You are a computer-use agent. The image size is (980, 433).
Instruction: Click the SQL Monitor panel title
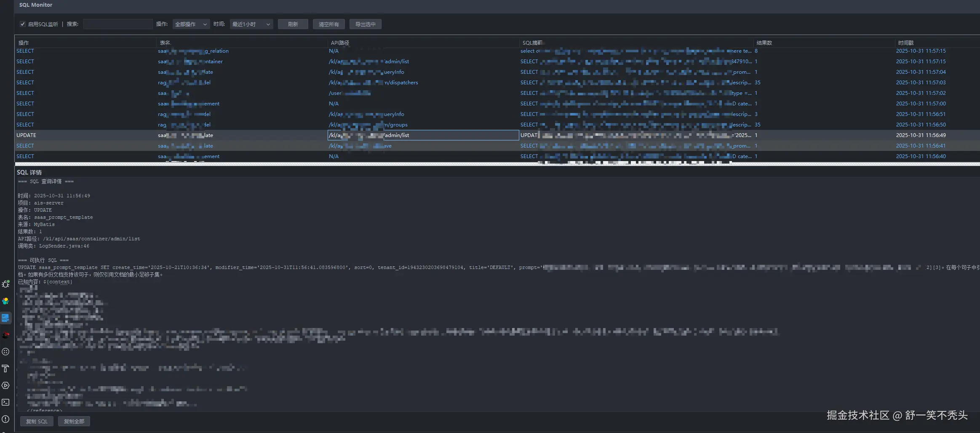[36, 5]
